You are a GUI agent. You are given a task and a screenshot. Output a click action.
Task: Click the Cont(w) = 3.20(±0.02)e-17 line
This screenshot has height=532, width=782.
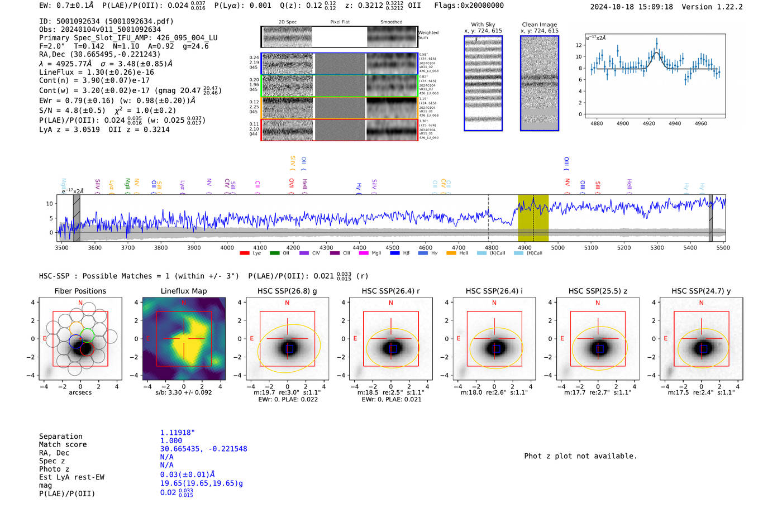click(x=129, y=90)
